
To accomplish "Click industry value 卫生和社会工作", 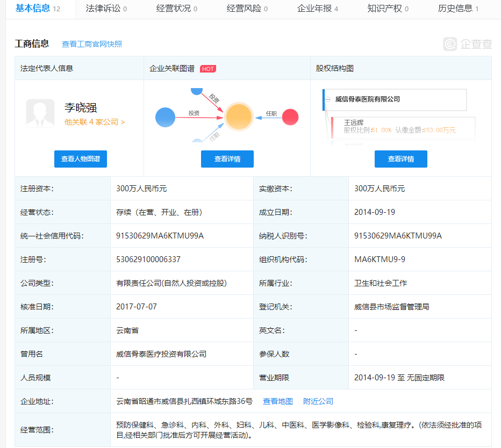I will [380, 283].
